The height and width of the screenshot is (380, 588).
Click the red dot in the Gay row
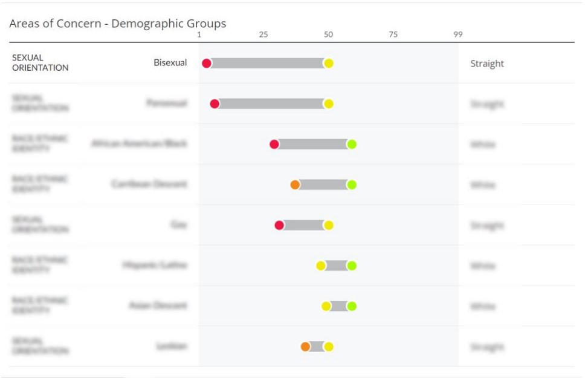pos(279,225)
